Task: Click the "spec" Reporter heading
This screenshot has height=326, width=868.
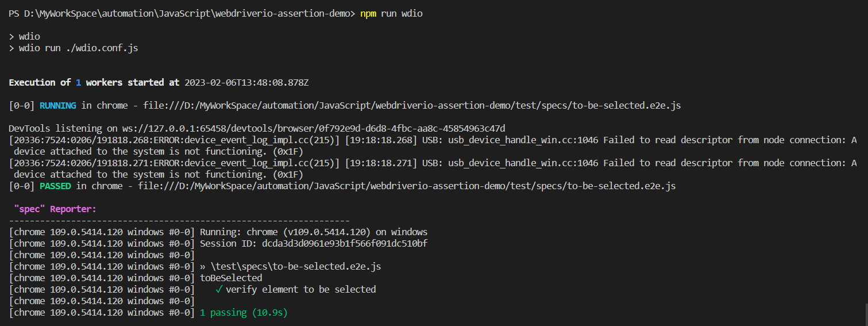Action: click(55, 209)
